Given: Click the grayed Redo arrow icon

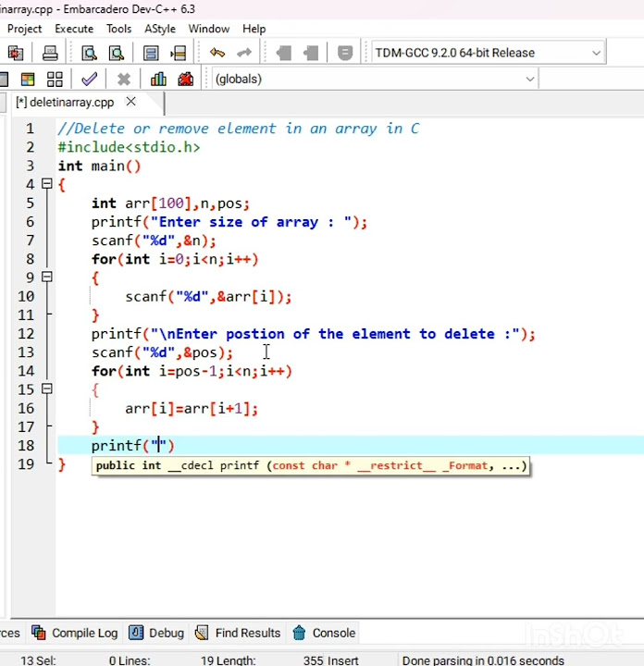Looking at the screenshot, I should [x=244, y=53].
